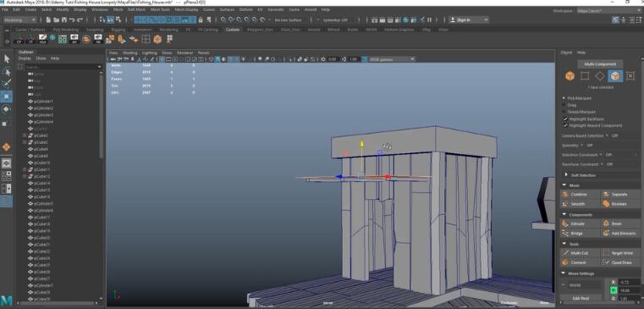Open the Camera Based Selection dropdown
644x309 pixels.
click(608, 135)
